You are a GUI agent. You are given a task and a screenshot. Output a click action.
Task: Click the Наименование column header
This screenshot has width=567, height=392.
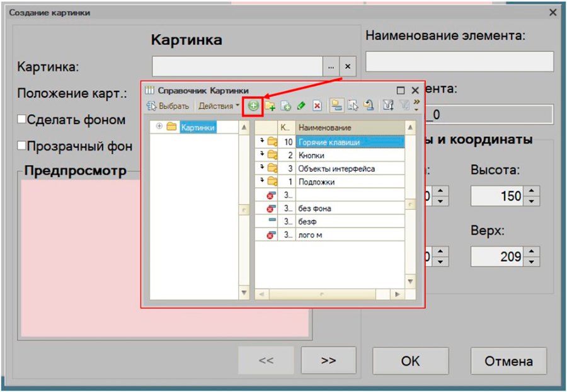point(350,127)
